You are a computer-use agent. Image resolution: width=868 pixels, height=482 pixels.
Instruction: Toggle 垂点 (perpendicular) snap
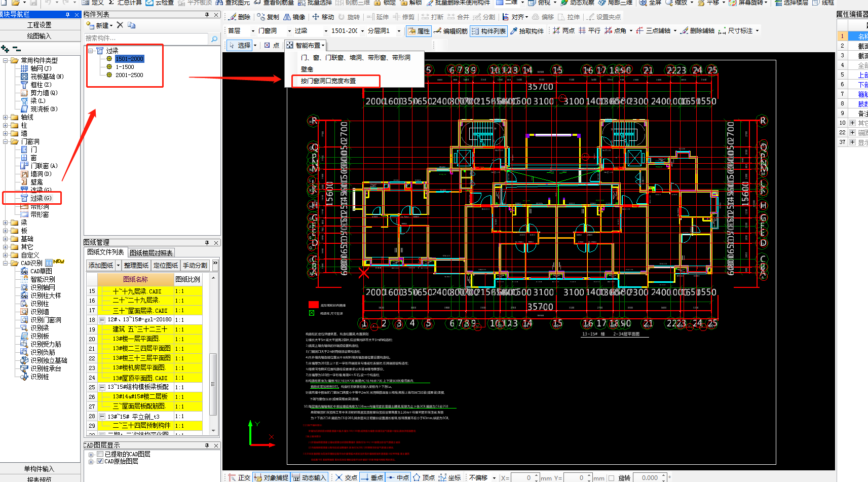pyautogui.click(x=372, y=477)
